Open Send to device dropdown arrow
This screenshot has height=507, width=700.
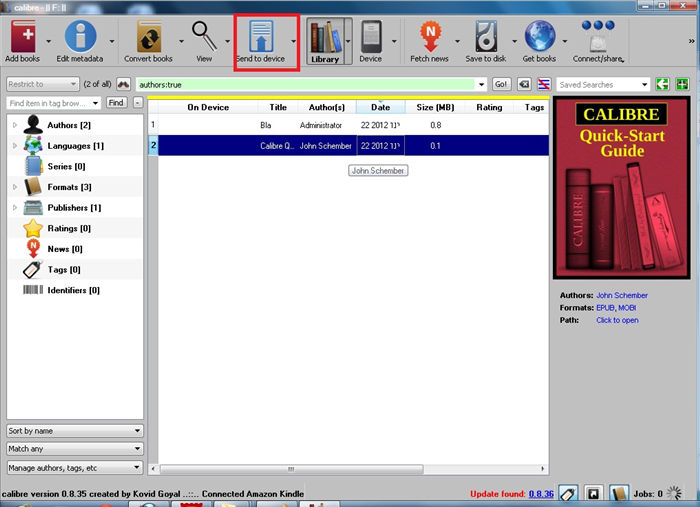(x=293, y=41)
